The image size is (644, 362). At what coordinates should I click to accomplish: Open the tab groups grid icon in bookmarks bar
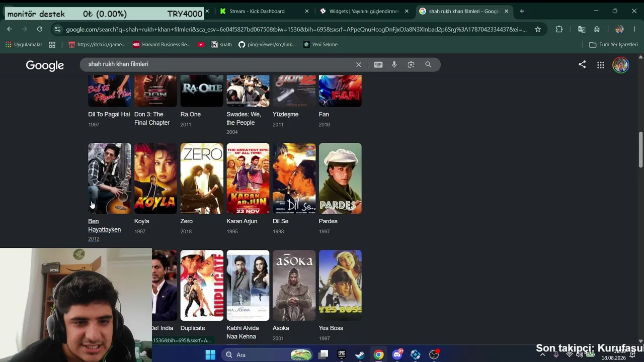(x=52, y=45)
